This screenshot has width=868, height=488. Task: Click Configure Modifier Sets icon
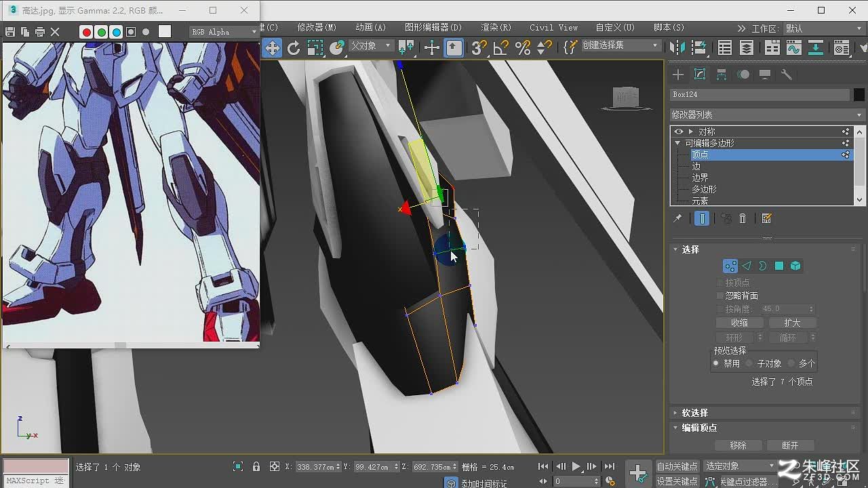pyautogui.click(x=767, y=218)
